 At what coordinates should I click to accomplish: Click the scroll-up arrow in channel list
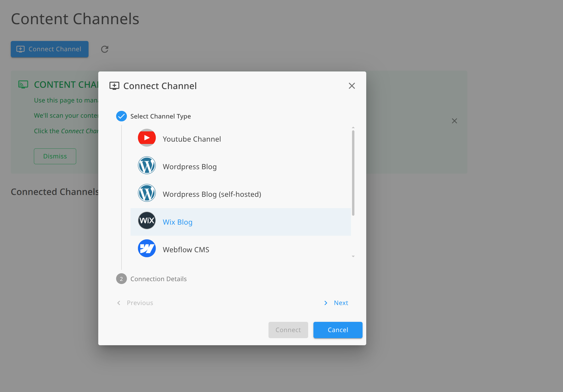click(353, 128)
